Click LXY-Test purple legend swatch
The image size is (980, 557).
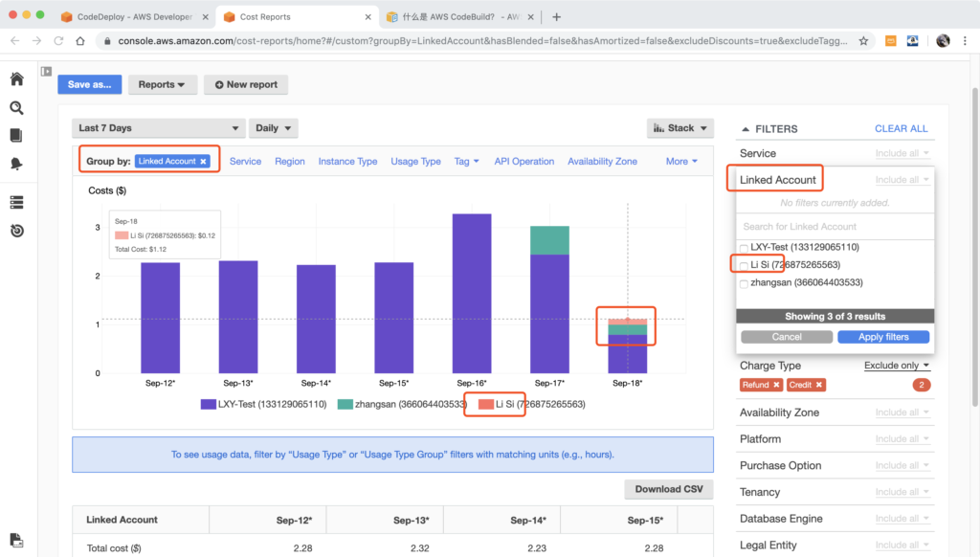[208, 405]
